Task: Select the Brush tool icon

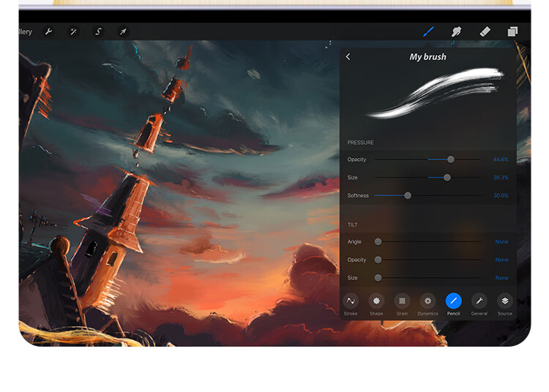Action: [428, 31]
